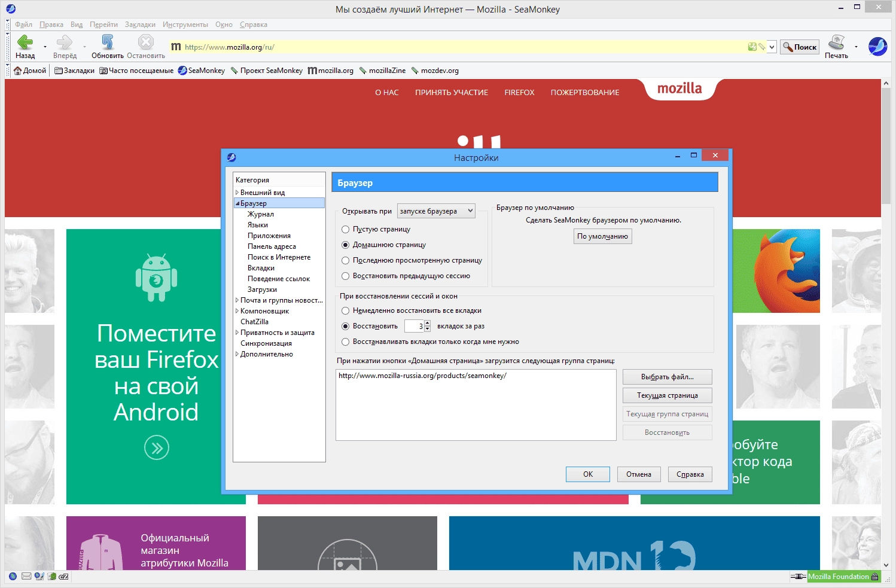This screenshot has width=896, height=588.
Task: Click the feed icon in the address bar
Action: (752, 47)
